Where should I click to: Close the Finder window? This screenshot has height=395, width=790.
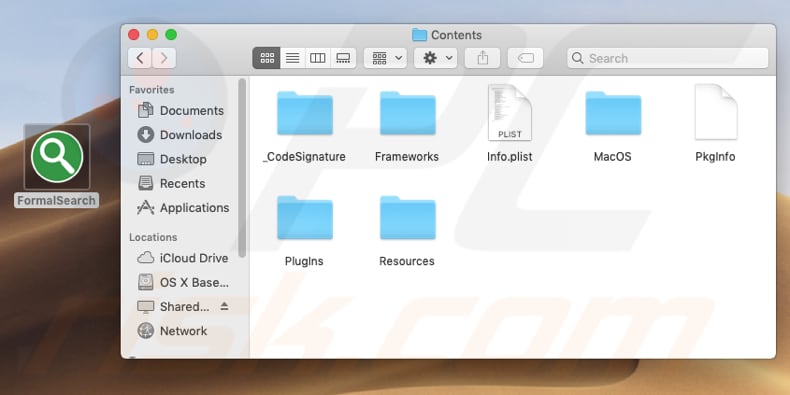[134, 35]
